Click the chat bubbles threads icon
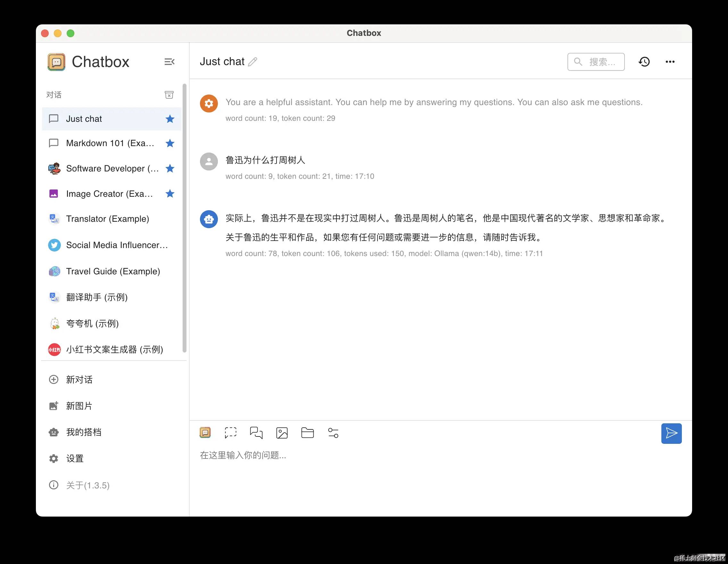The height and width of the screenshot is (564, 728). [256, 433]
